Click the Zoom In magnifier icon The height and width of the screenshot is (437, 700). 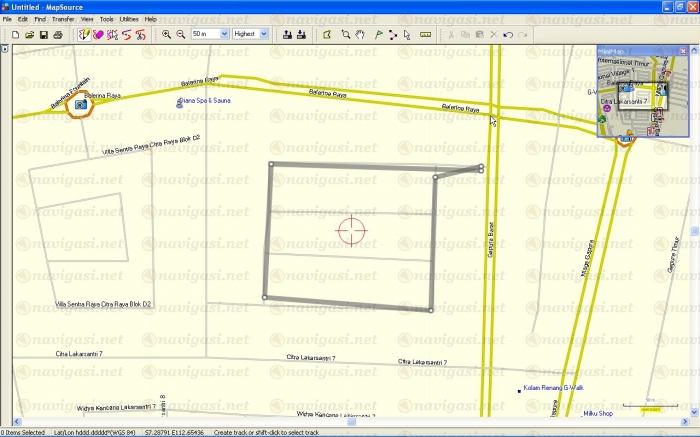coord(167,34)
